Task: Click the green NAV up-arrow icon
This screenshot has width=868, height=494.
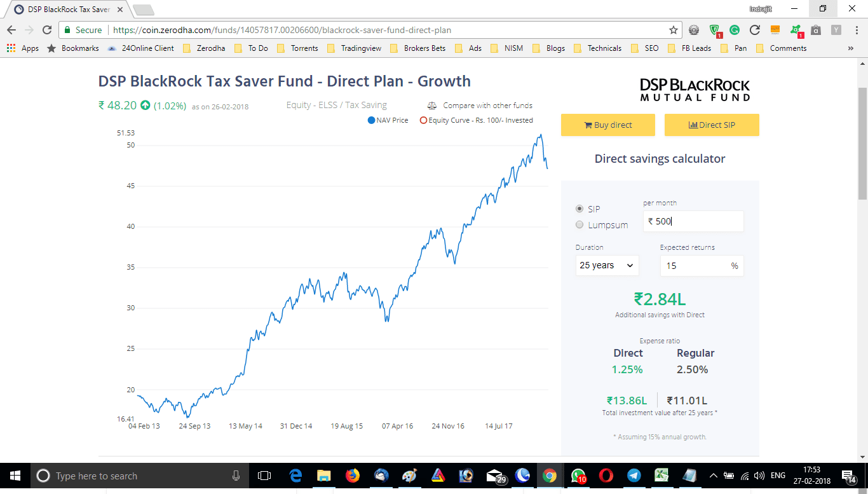Action: [x=145, y=106]
